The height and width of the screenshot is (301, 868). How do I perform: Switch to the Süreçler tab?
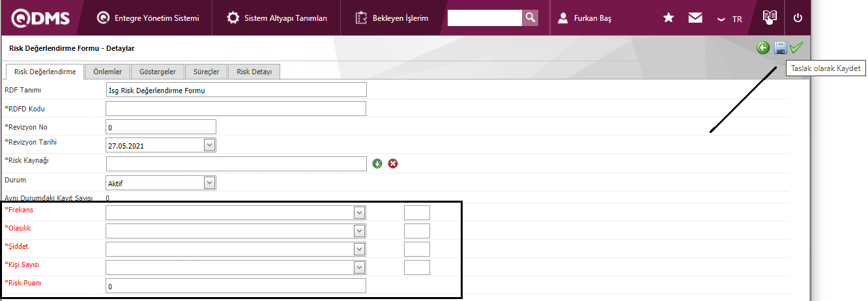click(x=207, y=72)
